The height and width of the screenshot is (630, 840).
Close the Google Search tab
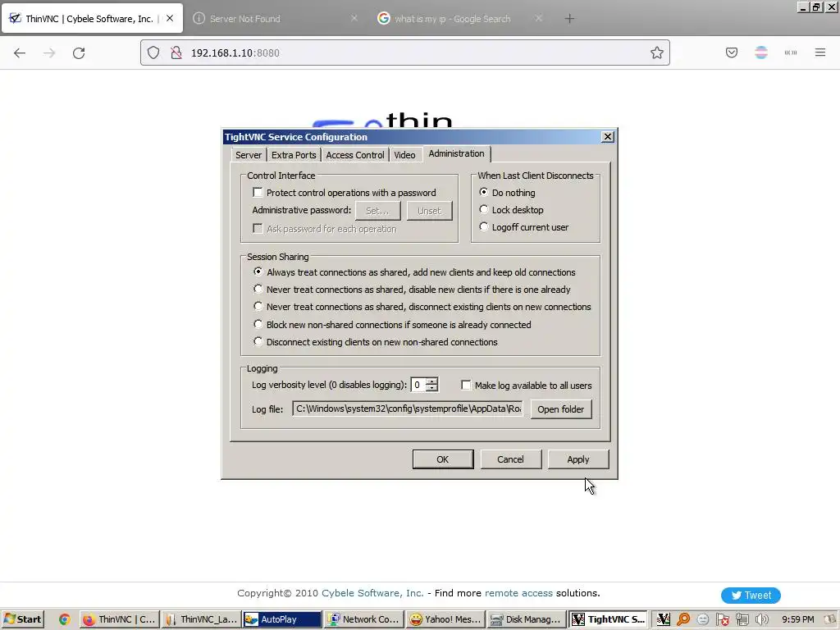click(x=538, y=18)
